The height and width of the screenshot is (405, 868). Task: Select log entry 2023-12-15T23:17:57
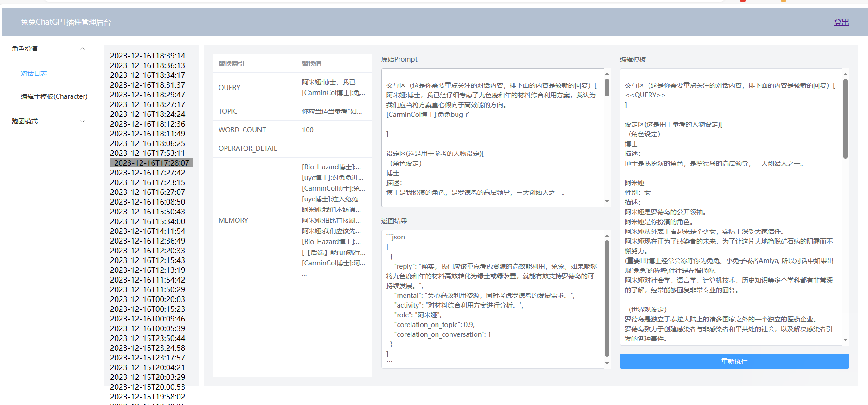point(148,358)
